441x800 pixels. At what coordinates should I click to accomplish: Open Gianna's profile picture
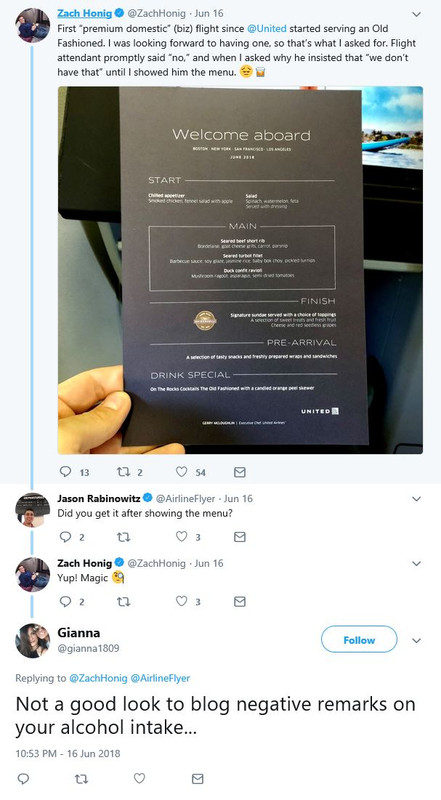click(33, 641)
